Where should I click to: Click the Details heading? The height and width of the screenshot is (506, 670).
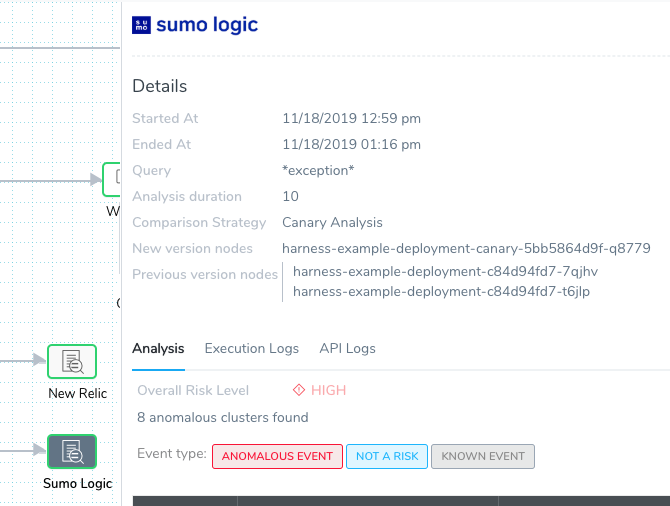point(159,86)
